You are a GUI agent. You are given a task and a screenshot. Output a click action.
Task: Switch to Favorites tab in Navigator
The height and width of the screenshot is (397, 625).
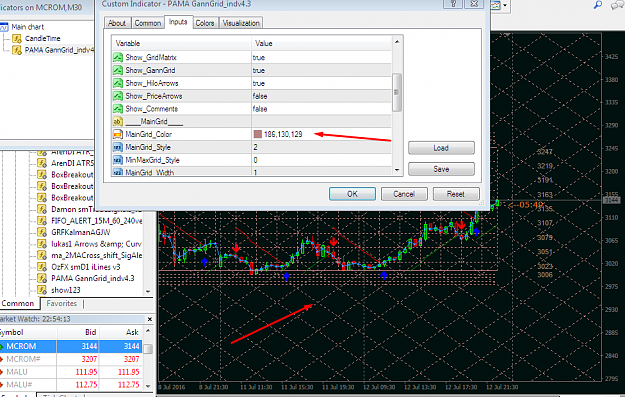62,304
